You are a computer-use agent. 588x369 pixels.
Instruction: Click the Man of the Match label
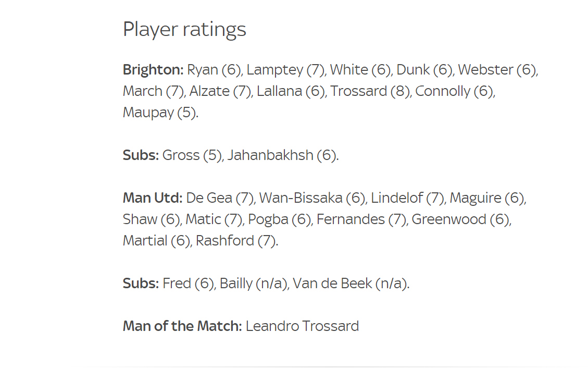(183, 326)
